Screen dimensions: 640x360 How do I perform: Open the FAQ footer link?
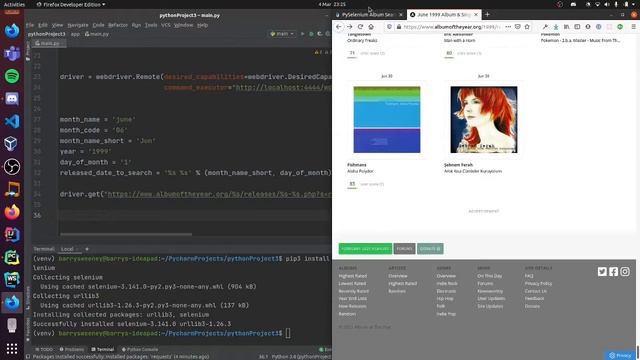(x=529, y=276)
